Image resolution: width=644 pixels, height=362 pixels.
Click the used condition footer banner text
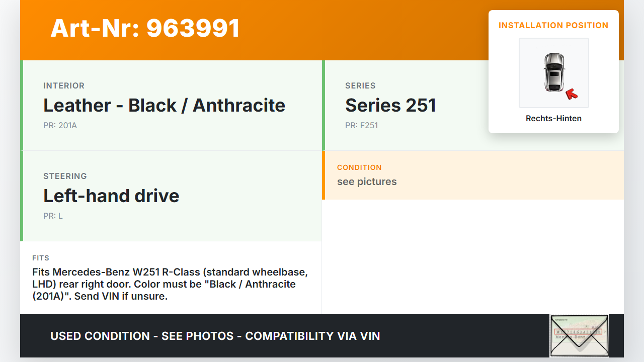tap(215, 336)
